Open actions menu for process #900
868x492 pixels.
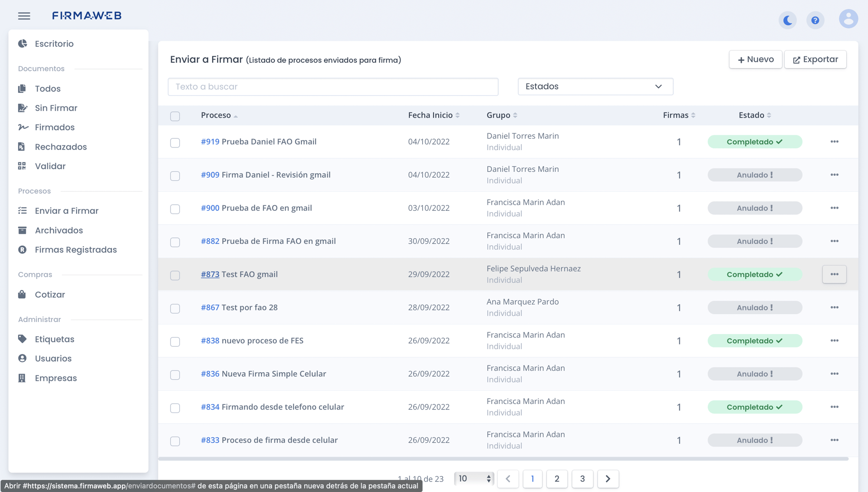tap(834, 208)
